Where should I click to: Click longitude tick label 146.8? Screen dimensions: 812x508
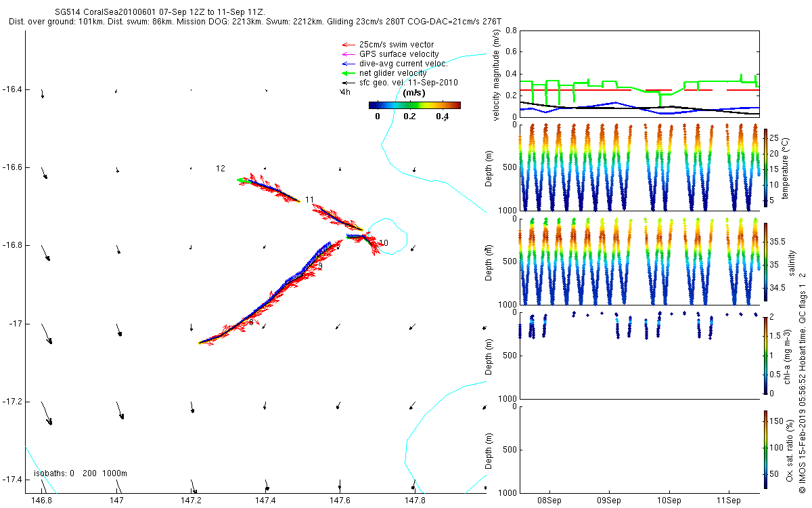pyautogui.click(x=42, y=500)
